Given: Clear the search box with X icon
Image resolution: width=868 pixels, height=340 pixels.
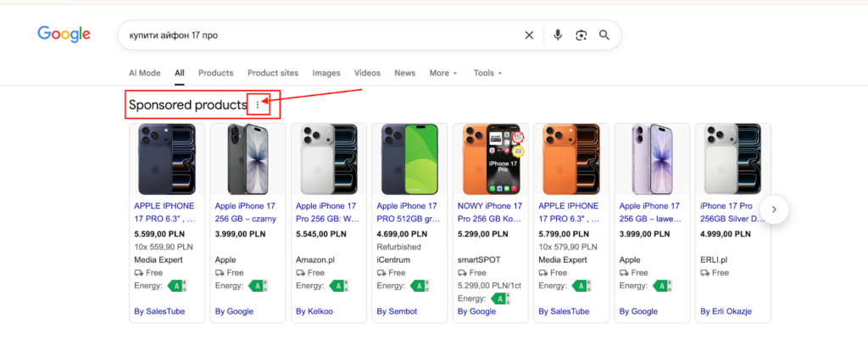Looking at the screenshot, I should pyautogui.click(x=529, y=35).
